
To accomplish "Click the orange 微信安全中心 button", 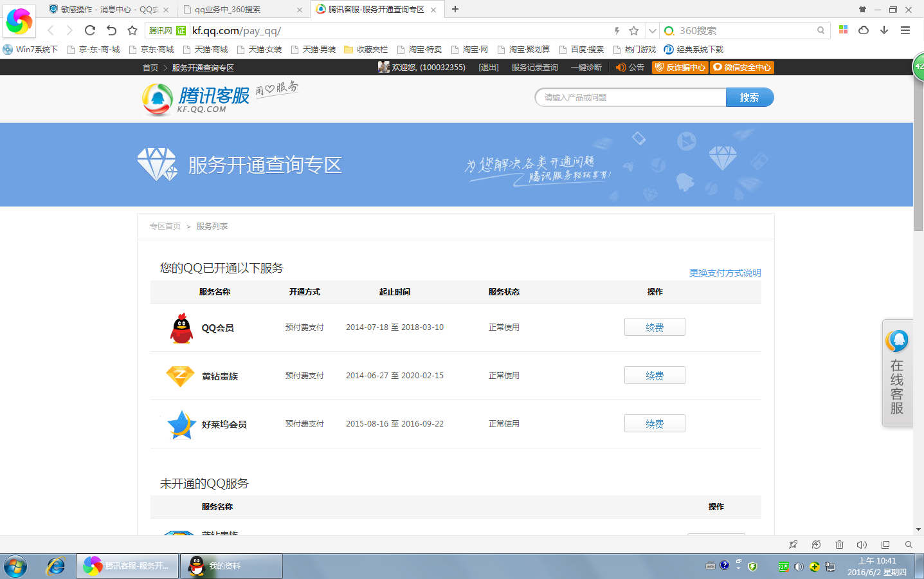I will pos(742,67).
